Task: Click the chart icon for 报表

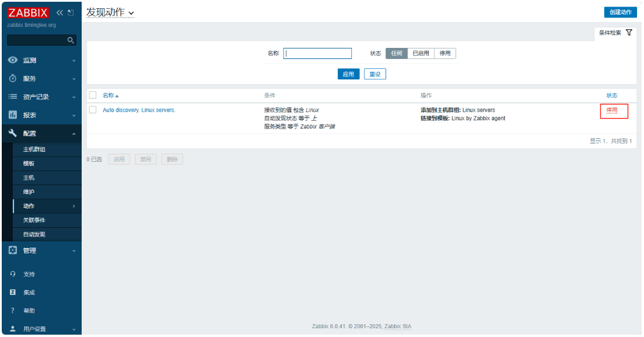Action: pyautogui.click(x=13, y=114)
